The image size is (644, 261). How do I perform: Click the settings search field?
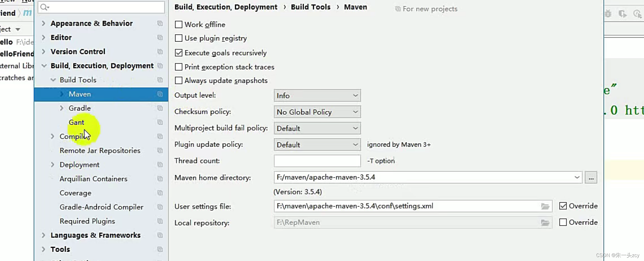tap(101, 7)
